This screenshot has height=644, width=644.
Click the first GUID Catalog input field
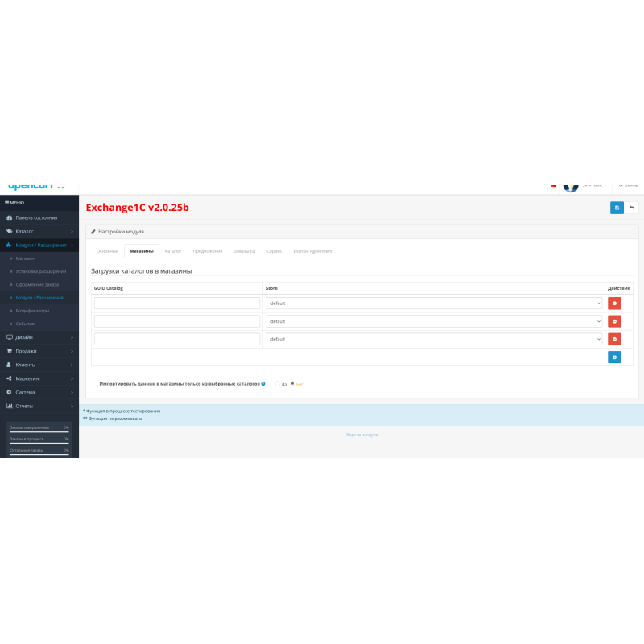[x=177, y=303]
